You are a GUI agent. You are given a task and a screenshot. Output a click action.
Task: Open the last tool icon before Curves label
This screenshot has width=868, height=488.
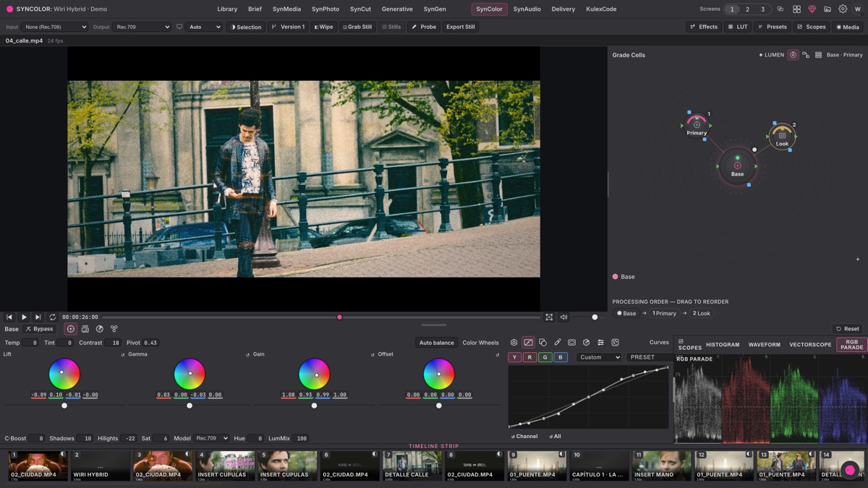click(x=615, y=343)
